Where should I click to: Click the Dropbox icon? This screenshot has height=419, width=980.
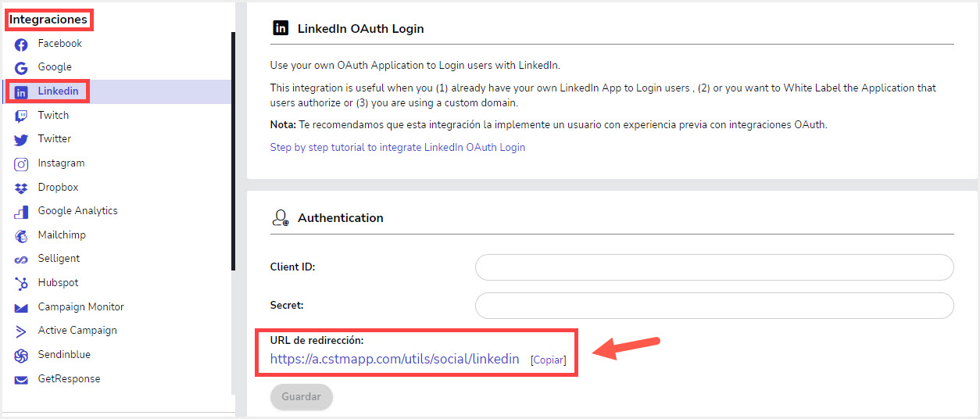coord(21,188)
